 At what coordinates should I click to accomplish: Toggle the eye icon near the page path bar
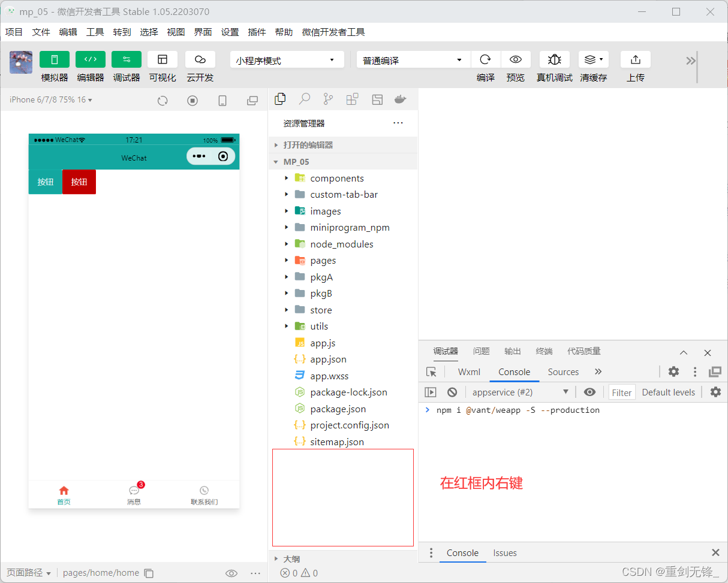[231, 573]
